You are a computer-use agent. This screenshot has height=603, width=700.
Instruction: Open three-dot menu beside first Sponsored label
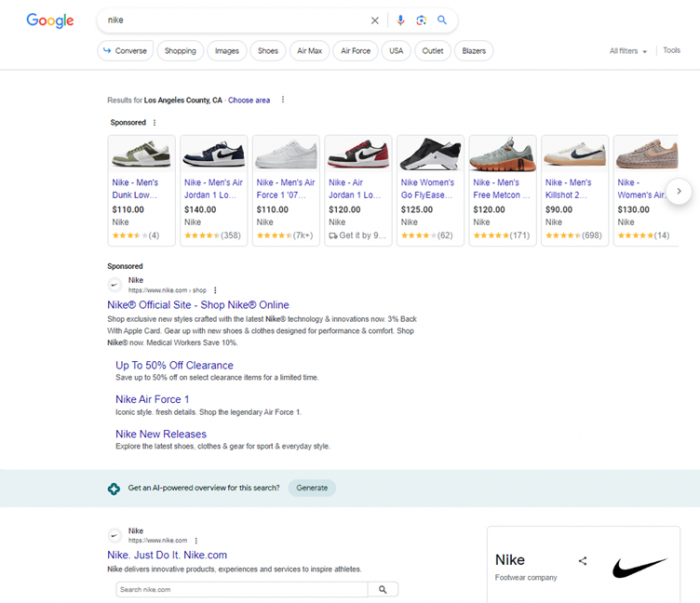[x=154, y=122]
